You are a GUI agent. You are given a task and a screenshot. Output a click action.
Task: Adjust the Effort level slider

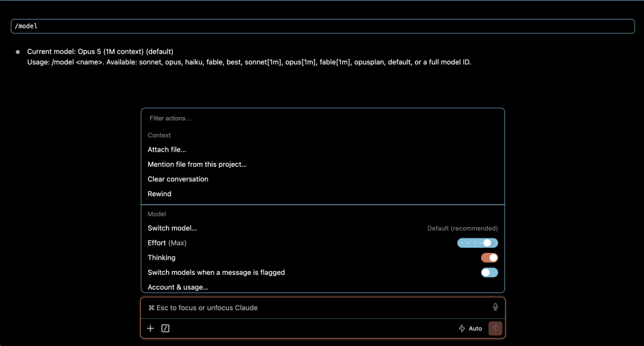coord(477,243)
